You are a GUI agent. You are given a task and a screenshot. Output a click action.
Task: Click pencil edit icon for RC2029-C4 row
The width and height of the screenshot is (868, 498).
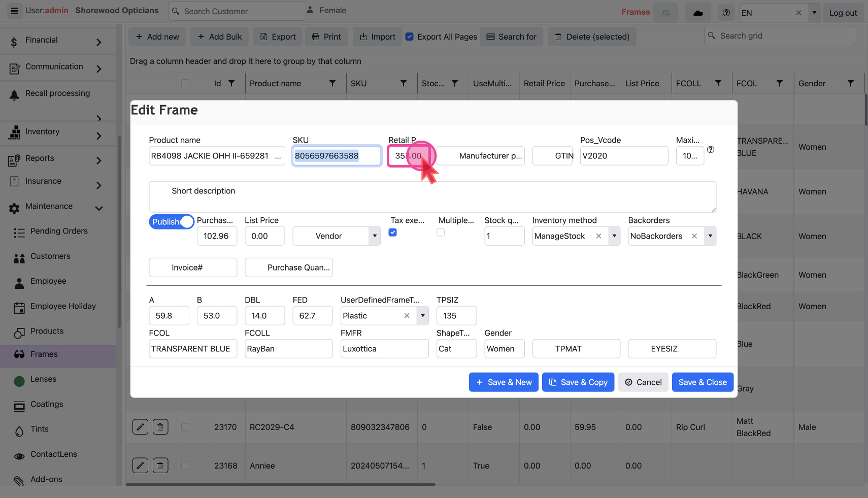[x=140, y=427]
